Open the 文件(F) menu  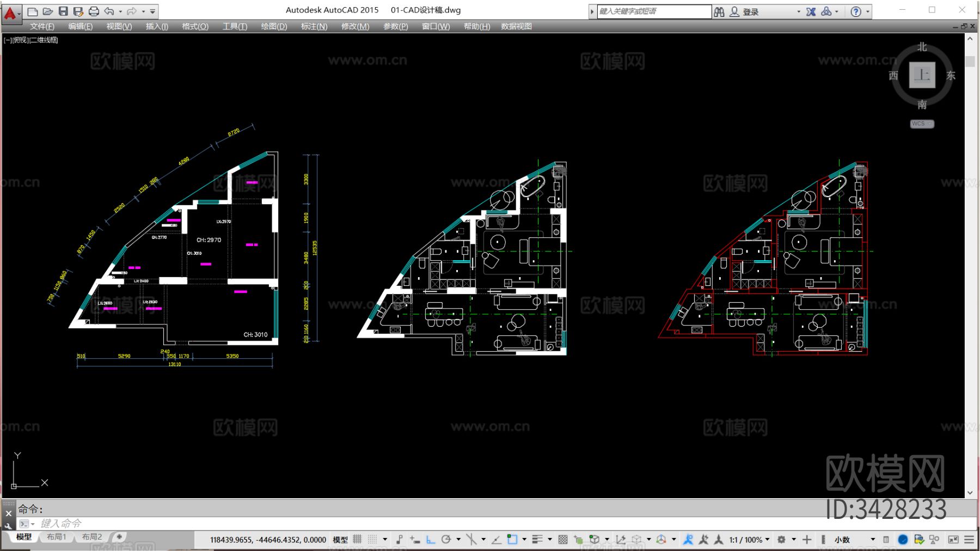[x=42, y=26]
